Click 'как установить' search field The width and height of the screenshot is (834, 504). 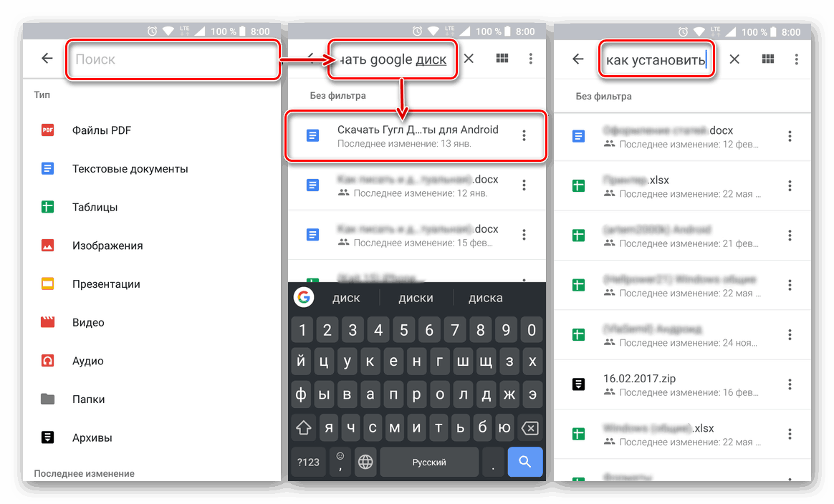[656, 59]
